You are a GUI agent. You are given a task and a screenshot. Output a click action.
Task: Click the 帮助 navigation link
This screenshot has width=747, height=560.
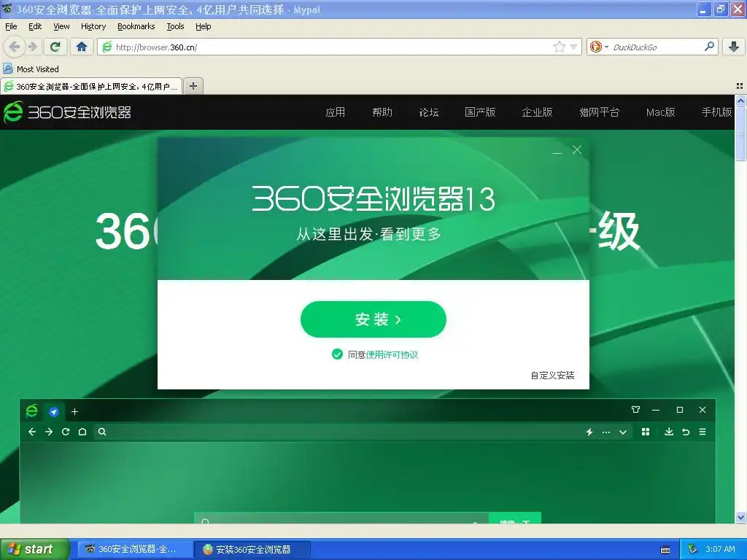pyautogui.click(x=382, y=112)
